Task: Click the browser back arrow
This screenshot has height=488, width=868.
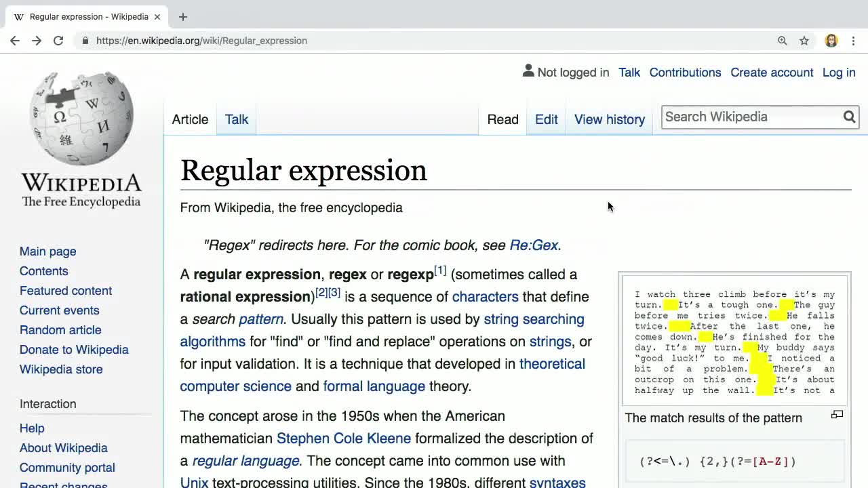Action: coord(15,41)
